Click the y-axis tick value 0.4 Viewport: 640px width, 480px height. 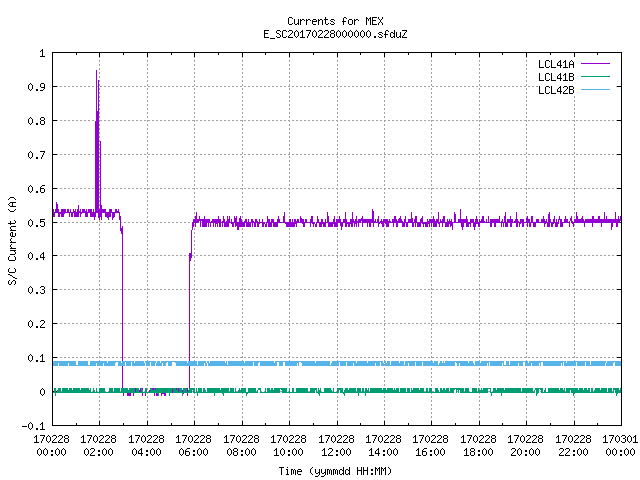point(36,256)
